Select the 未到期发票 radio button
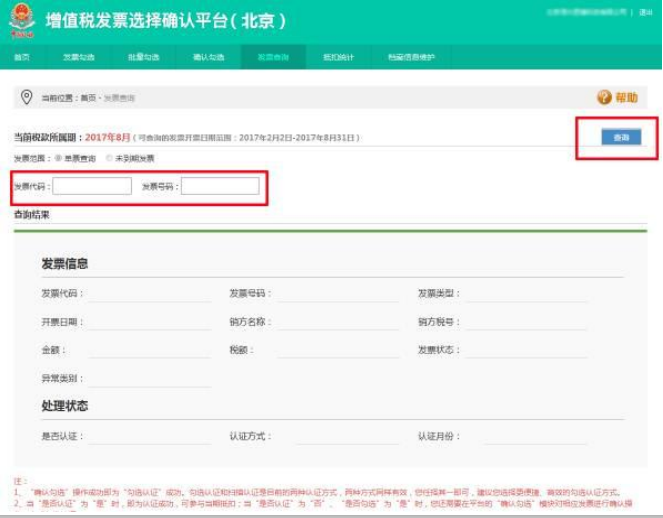Screen dimensions: 663x518 109,158
